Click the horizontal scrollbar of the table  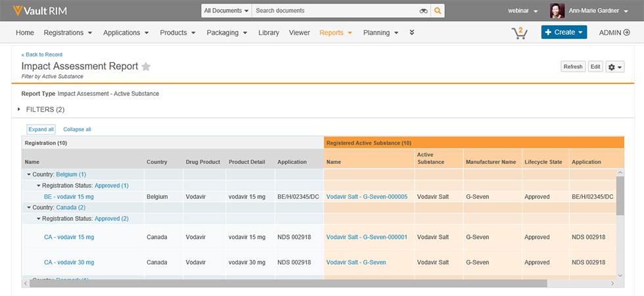[289, 284]
